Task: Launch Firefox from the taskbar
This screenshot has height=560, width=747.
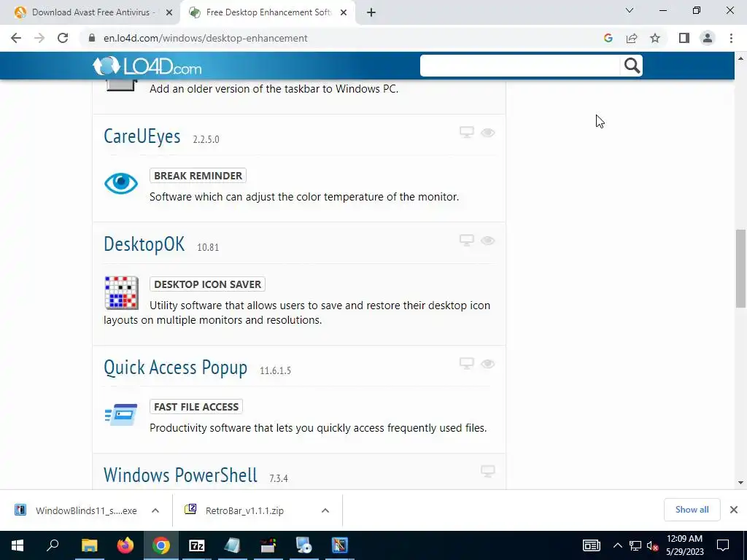Action: [x=125, y=545]
